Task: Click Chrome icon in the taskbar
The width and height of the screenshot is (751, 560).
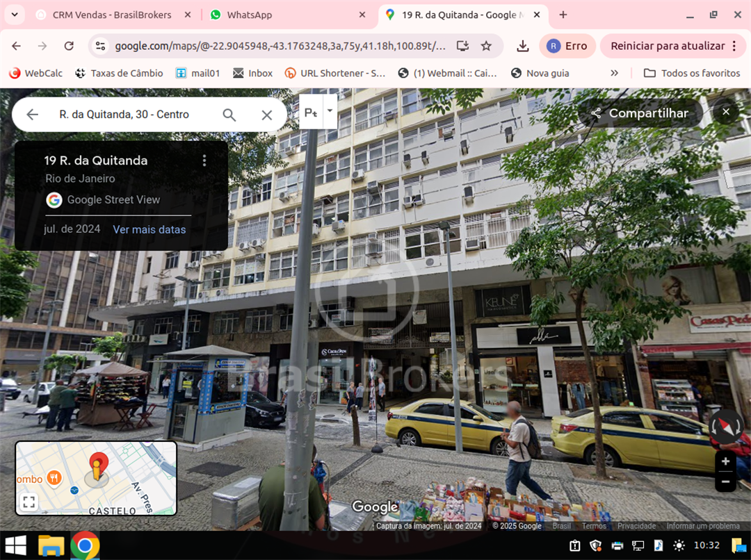Action: (x=85, y=545)
